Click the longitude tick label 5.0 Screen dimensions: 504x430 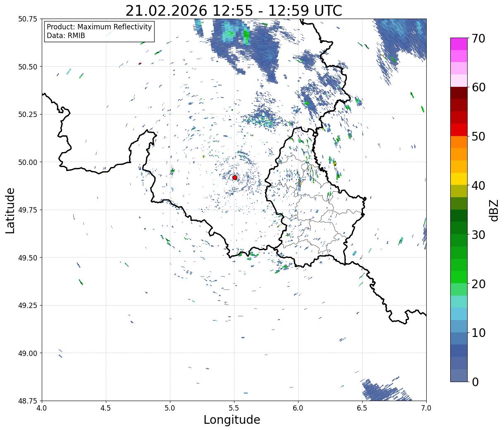pyautogui.click(x=170, y=408)
